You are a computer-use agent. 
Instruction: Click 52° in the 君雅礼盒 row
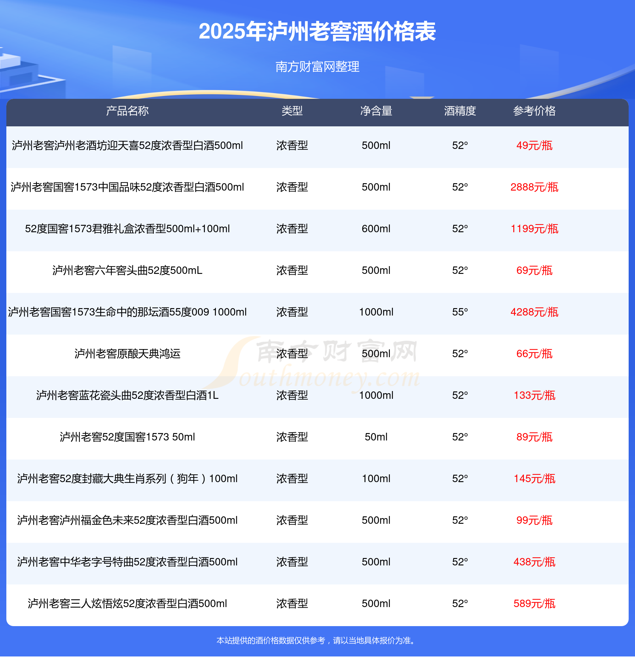(x=460, y=229)
